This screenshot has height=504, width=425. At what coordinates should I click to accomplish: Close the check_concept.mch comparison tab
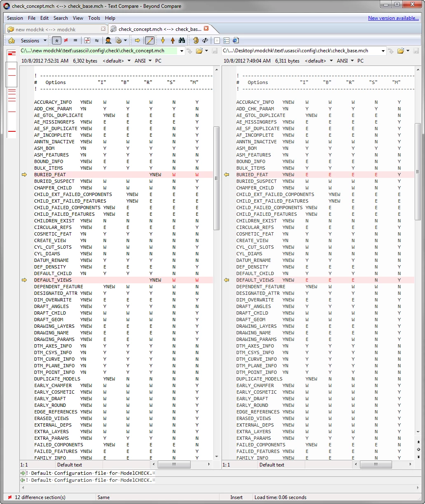point(206,28)
